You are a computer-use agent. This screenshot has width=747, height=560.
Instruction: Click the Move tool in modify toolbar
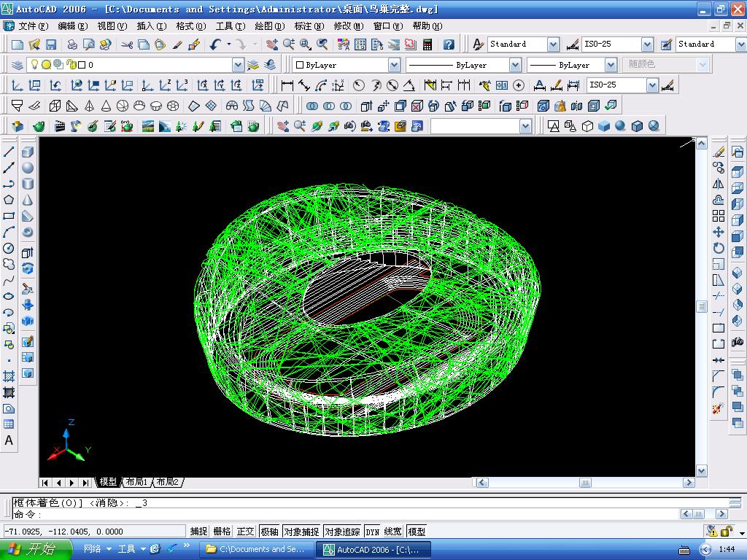click(719, 232)
